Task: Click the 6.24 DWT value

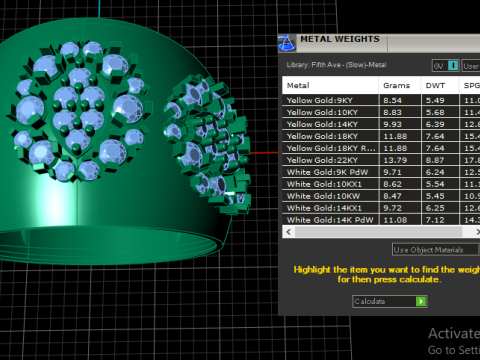Action: click(x=435, y=172)
